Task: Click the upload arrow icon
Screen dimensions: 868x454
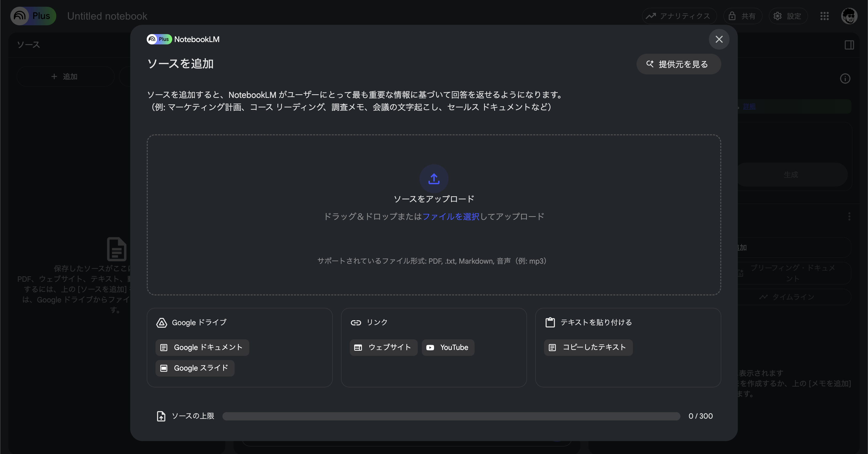Action: click(434, 178)
